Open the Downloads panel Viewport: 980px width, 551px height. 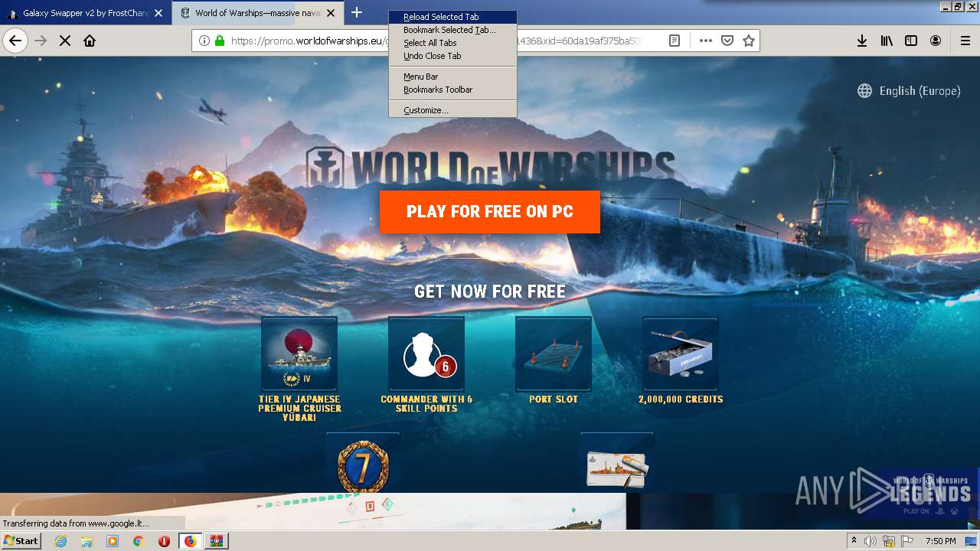coord(862,41)
